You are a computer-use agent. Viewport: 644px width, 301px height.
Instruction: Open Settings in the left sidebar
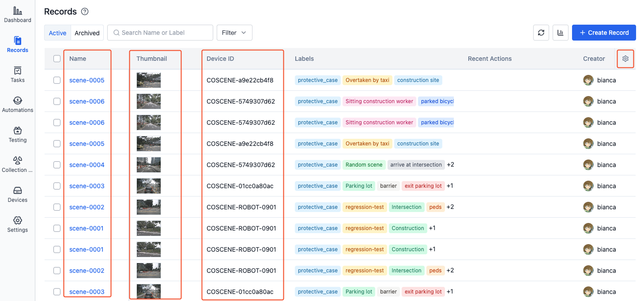click(x=18, y=221)
